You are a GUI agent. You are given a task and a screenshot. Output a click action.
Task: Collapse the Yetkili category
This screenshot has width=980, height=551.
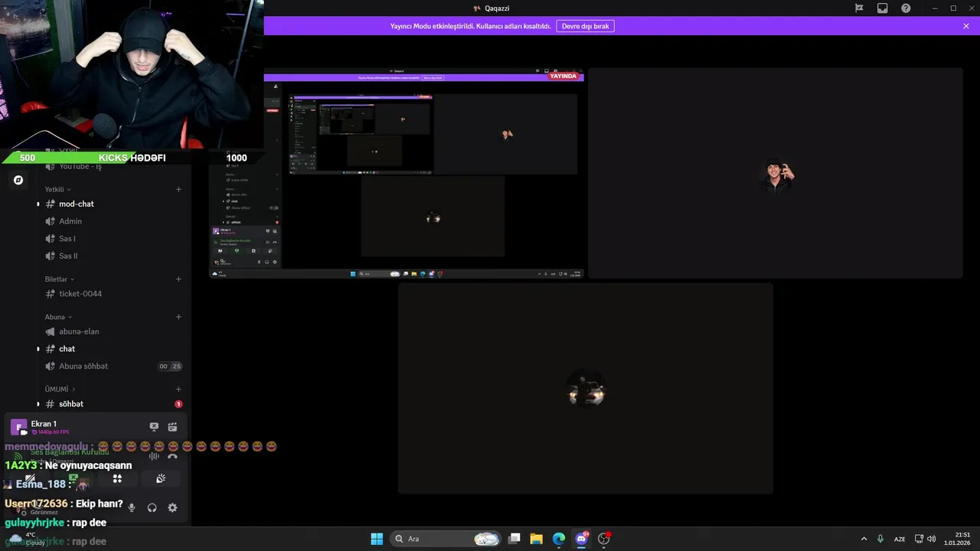pos(57,189)
